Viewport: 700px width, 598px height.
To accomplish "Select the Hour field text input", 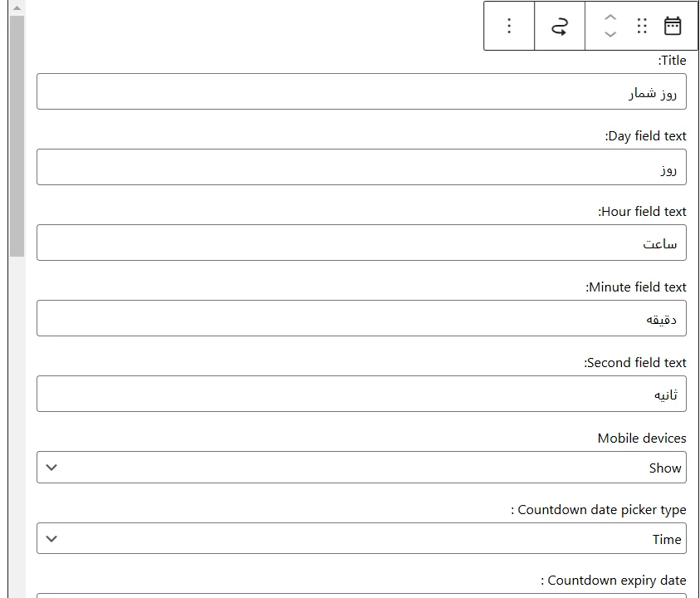I will (361, 243).
